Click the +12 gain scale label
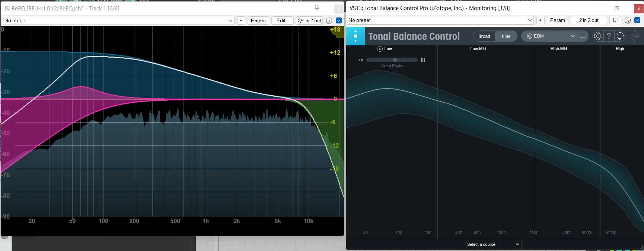The width and height of the screenshot is (644, 251). click(335, 53)
